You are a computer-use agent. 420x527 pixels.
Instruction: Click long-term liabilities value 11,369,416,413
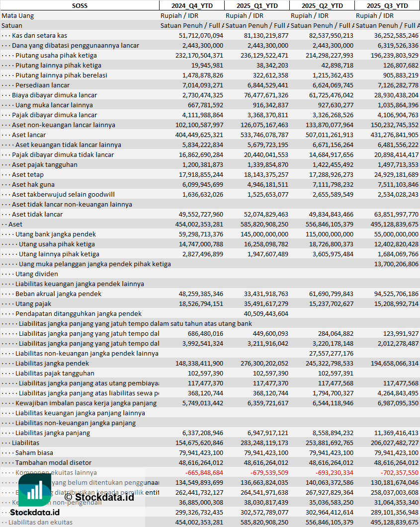pos(396,433)
